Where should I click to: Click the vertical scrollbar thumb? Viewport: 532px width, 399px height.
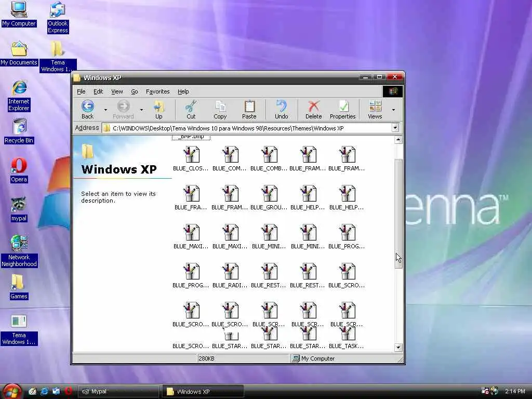click(x=398, y=214)
